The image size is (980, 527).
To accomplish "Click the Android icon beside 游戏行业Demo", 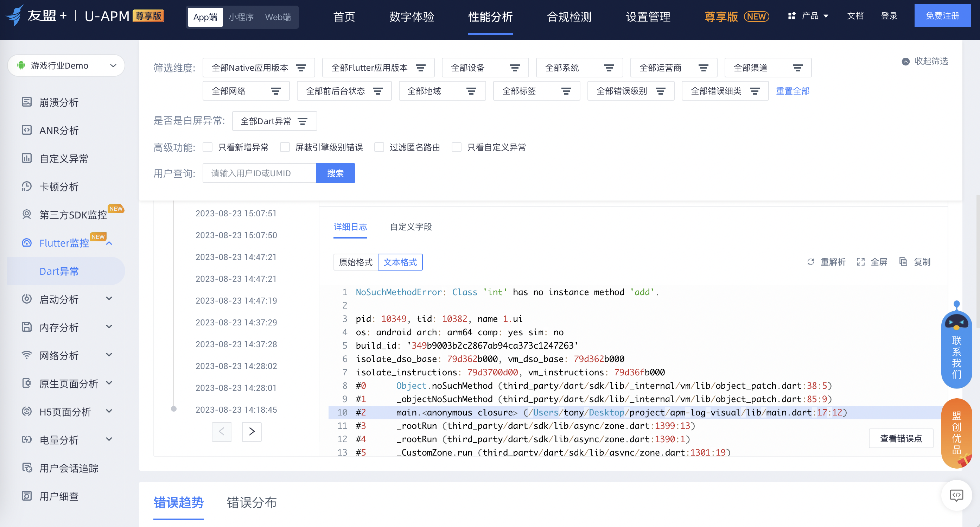I will point(21,65).
